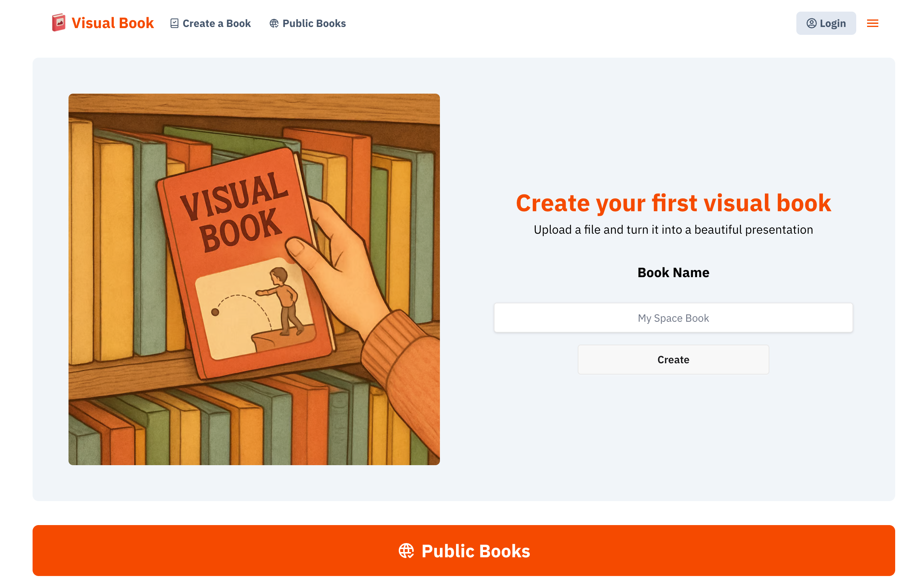Click the 'Upload a file' subtitle text
Screen dimensions: 924x588
pos(673,230)
